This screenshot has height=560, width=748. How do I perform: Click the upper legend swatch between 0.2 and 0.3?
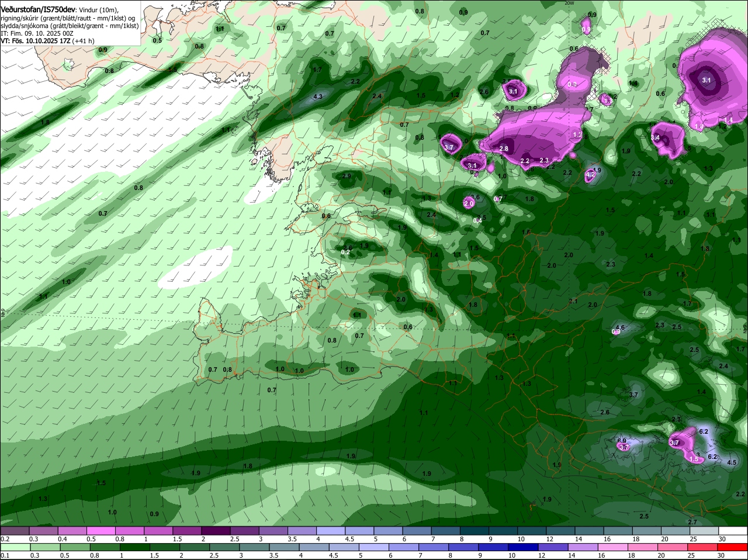click(15, 531)
